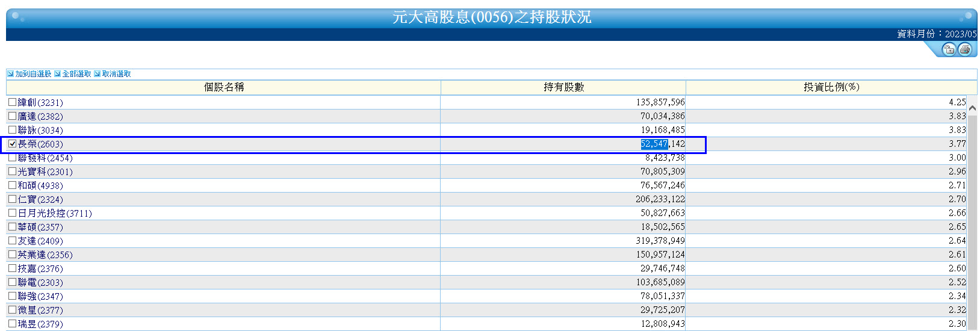This screenshot has width=980, height=331.
Task: Open the 仁寶(2324) stock link
Action: tap(40, 200)
